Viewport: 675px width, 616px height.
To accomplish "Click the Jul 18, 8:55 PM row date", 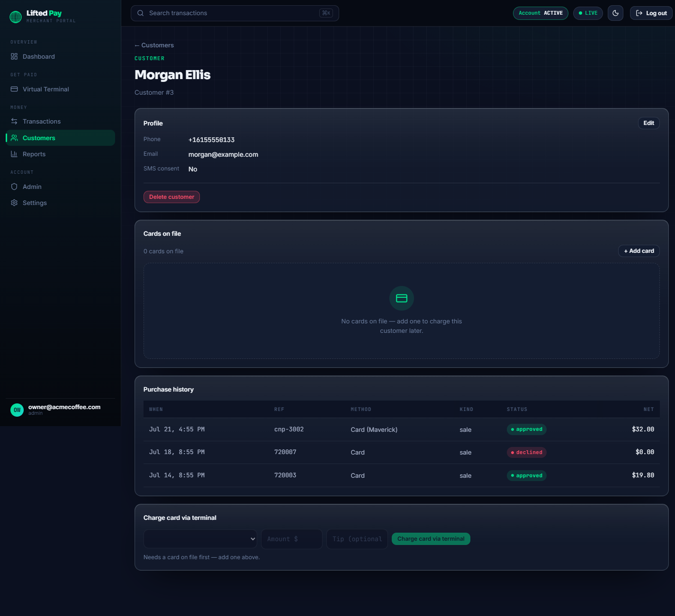I will (177, 452).
